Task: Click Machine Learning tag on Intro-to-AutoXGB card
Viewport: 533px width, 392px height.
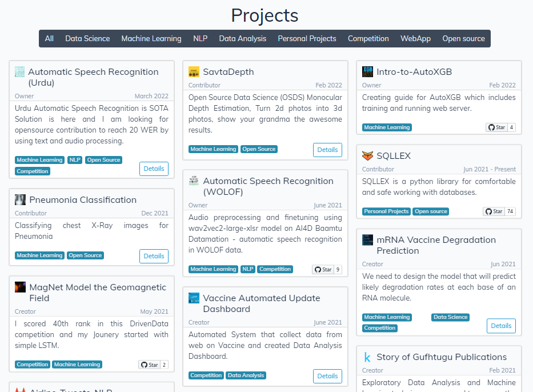Action: [x=387, y=127]
